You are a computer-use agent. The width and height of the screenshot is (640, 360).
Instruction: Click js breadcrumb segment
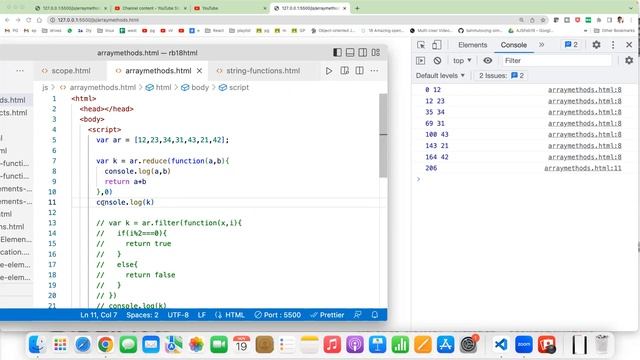pos(45,87)
